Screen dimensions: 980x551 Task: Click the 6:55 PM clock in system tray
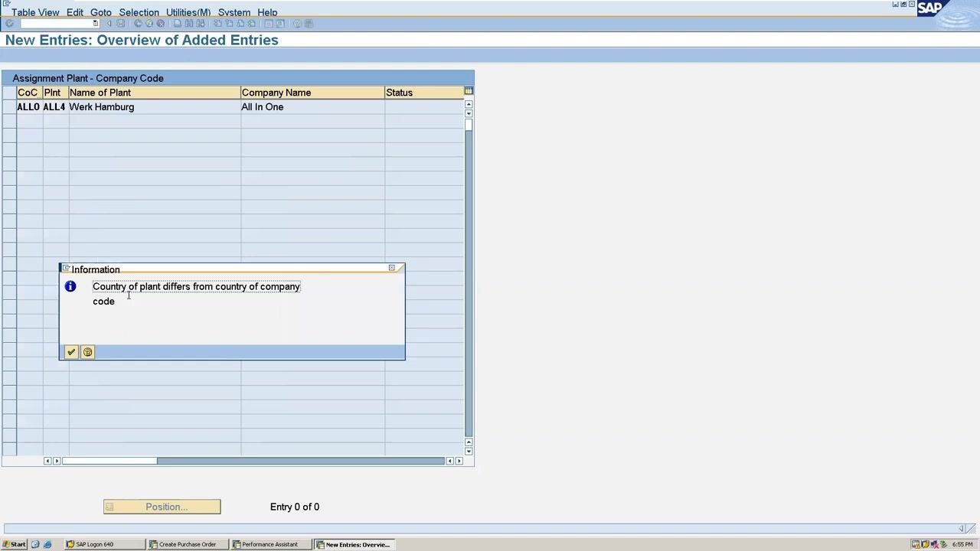[962, 544]
